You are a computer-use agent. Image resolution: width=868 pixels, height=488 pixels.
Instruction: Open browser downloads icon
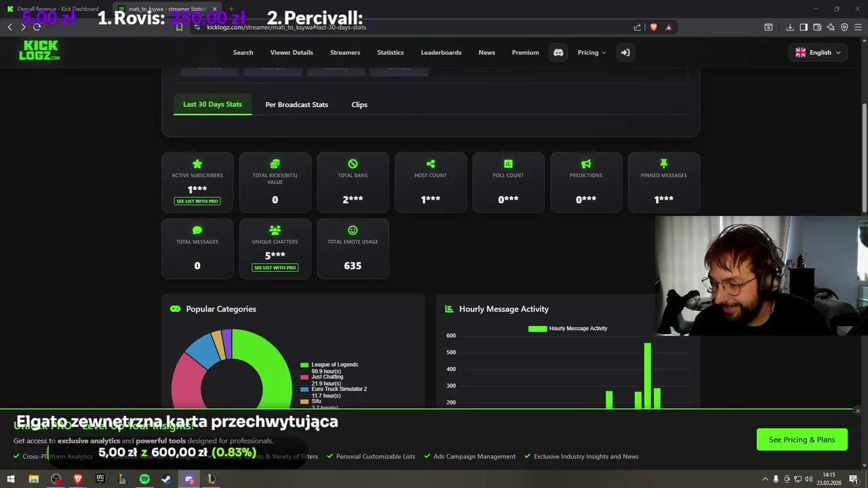click(x=790, y=27)
